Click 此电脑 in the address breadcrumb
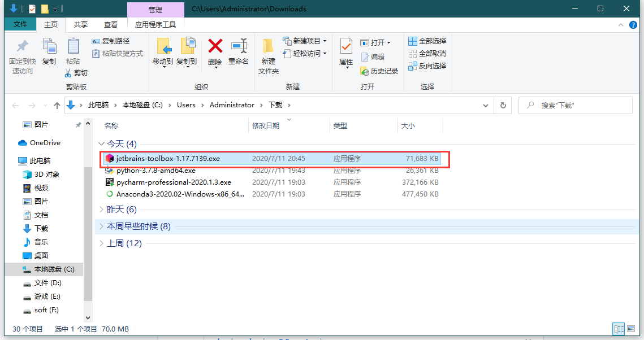Viewport: 644px width, 340px height. [x=98, y=105]
